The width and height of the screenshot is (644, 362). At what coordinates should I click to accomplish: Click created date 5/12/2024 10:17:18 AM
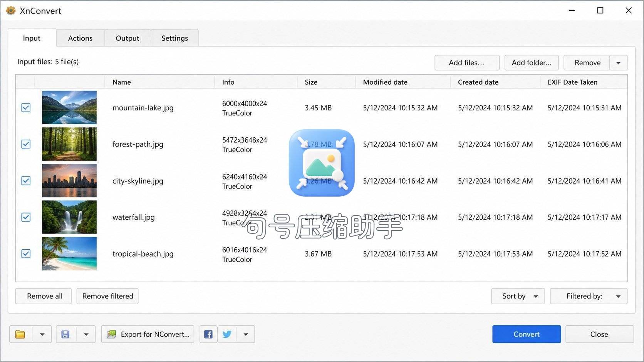click(495, 217)
